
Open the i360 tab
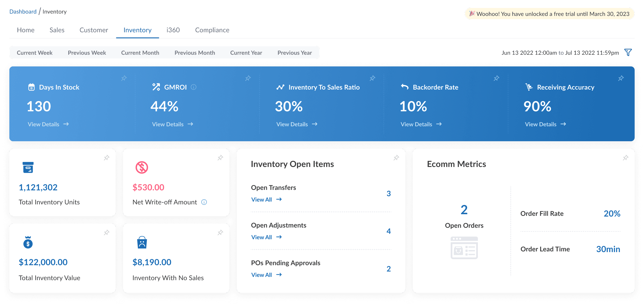point(173,30)
